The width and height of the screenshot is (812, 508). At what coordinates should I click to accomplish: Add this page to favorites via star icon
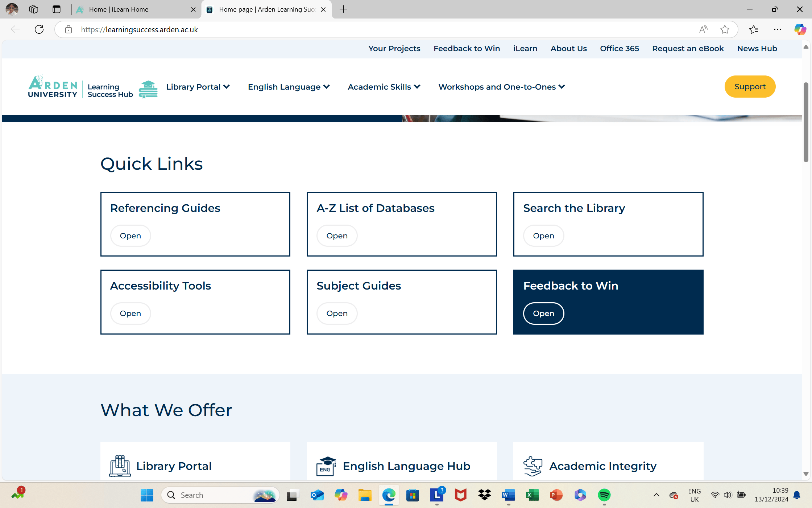725,29
